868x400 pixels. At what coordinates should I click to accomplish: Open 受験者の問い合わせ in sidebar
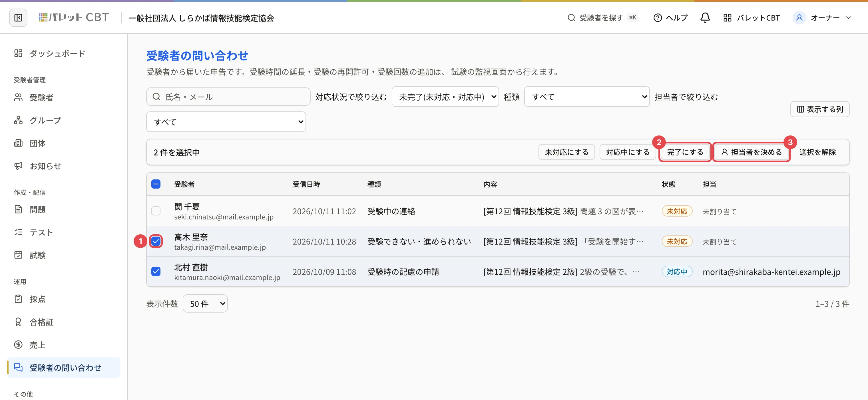[x=63, y=368]
